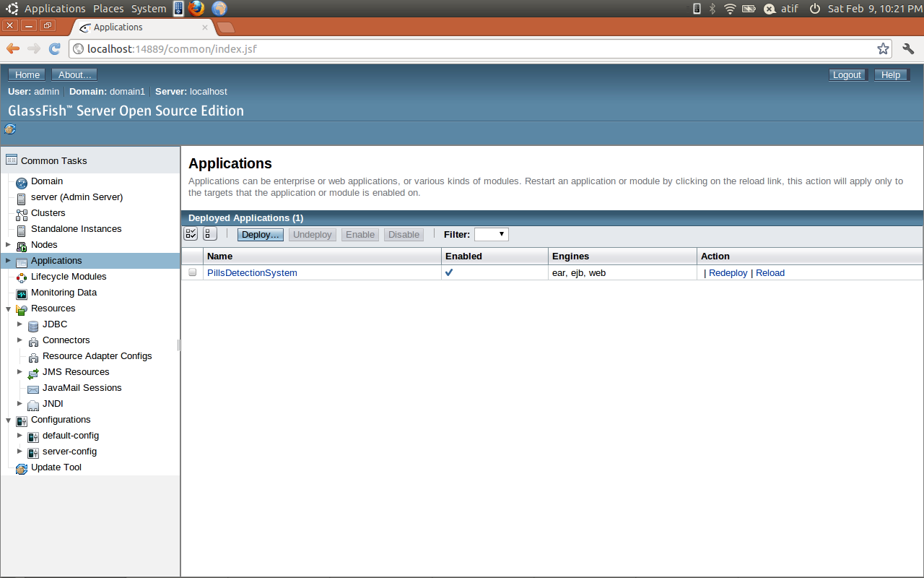Sort table by Enabled column header
This screenshot has height=578, width=924.
tap(495, 256)
